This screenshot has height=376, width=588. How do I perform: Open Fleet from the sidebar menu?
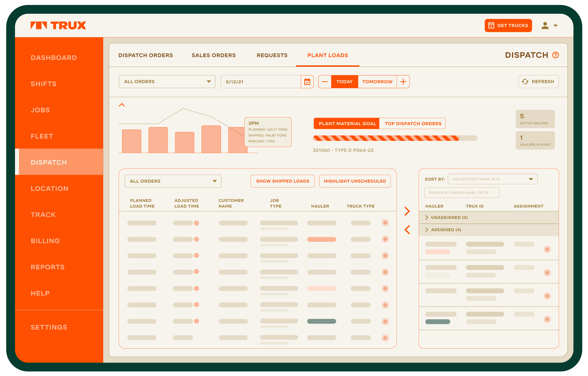click(42, 136)
